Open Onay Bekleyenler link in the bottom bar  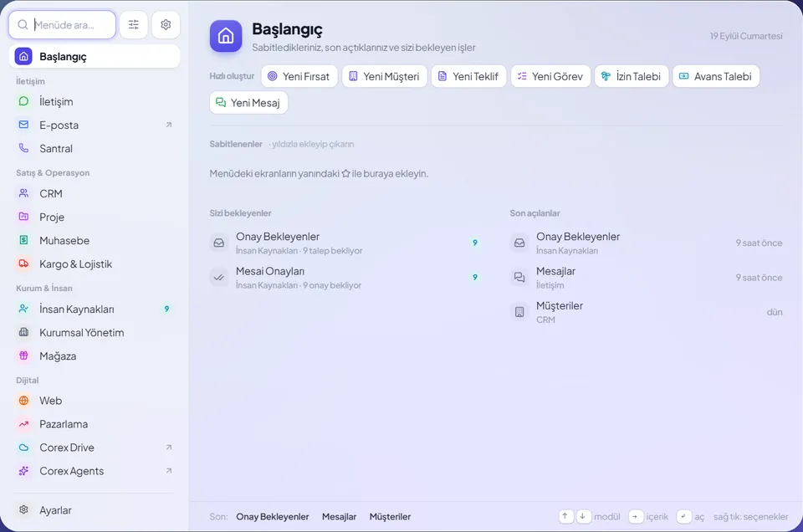(273, 517)
